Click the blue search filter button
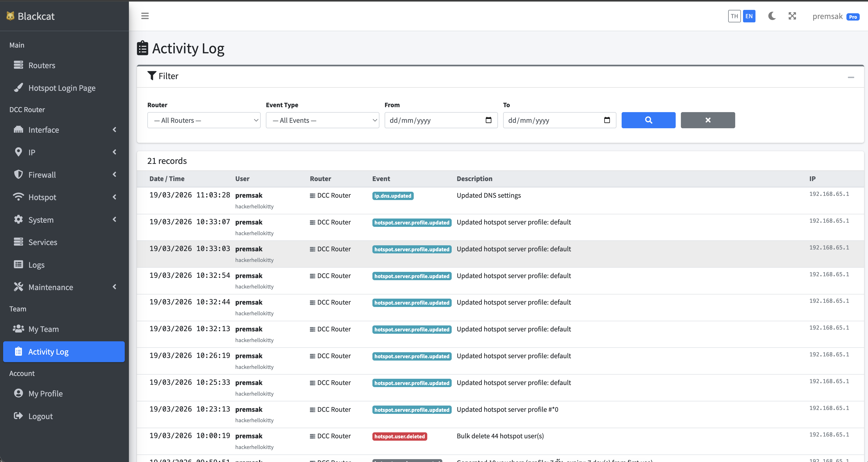 pyautogui.click(x=648, y=120)
